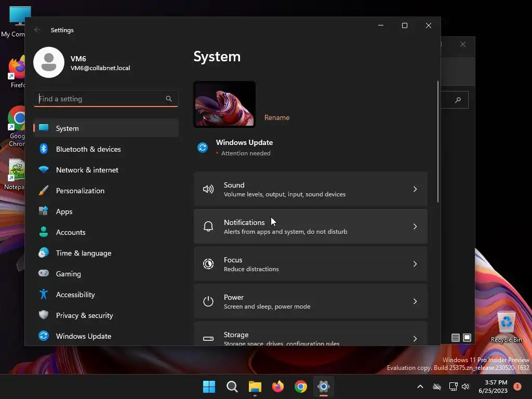Click the search magnifier in Find a setting

click(x=169, y=99)
